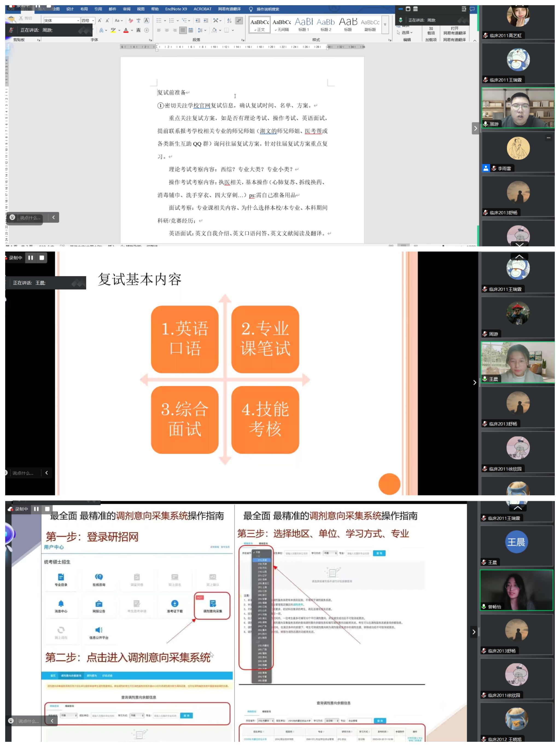The height and width of the screenshot is (747, 560).
Task: Click the 1.英语口语 box on the slide
Action: tap(185, 339)
